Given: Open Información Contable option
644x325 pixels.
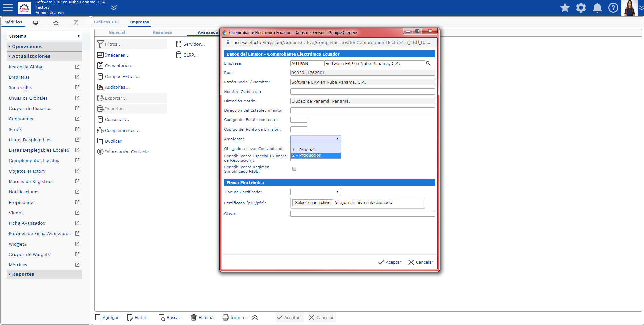Looking at the screenshot, I should (x=123, y=152).
